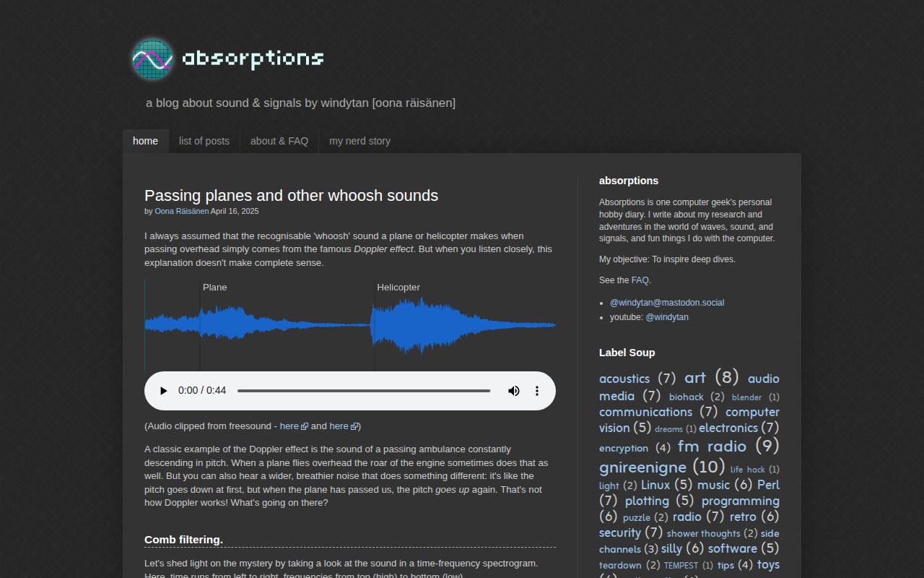Select the 'fm radio' label in Label Soup

712,447
